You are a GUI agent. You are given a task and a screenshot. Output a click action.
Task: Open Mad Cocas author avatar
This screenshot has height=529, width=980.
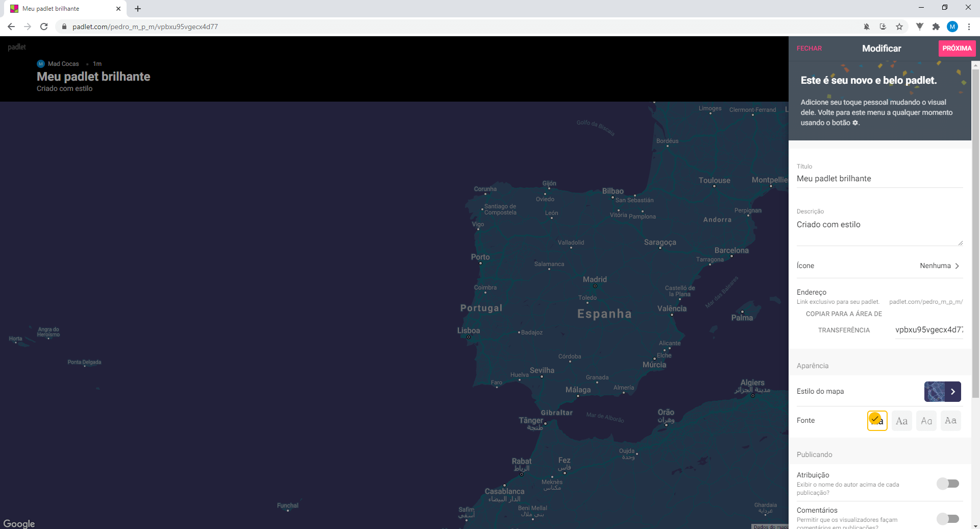[41, 64]
